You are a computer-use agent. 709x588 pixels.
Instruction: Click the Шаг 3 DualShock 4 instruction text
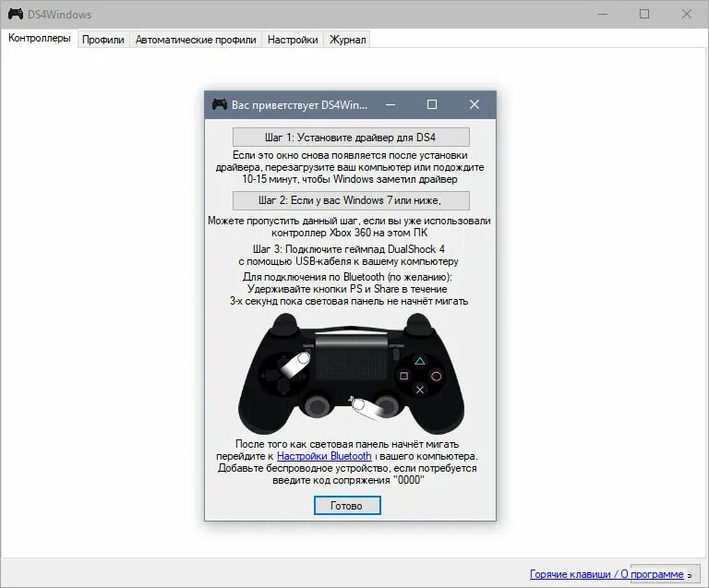click(349, 255)
